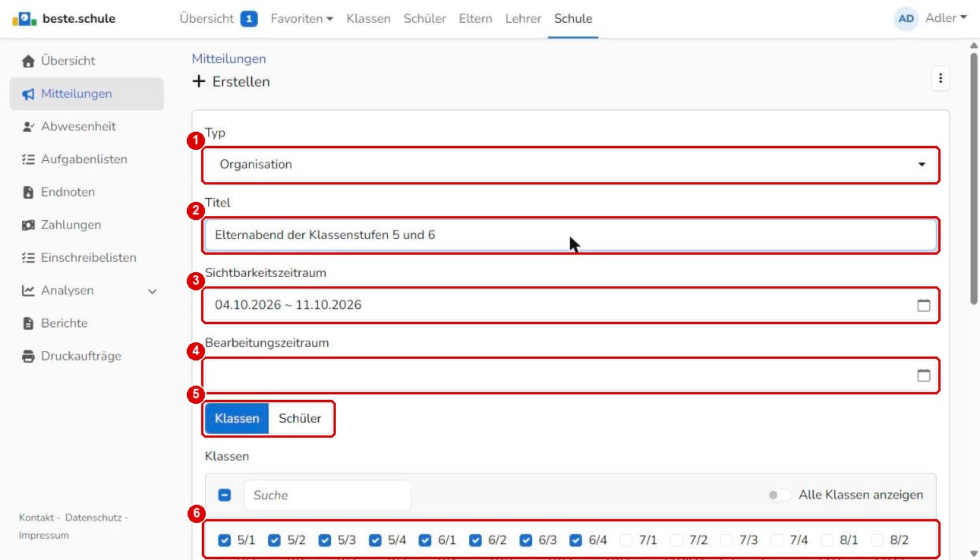This screenshot has width=980, height=560.
Task: Open Endnoten in the sidebar
Action: pyautogui.click(x=87, y=192)
